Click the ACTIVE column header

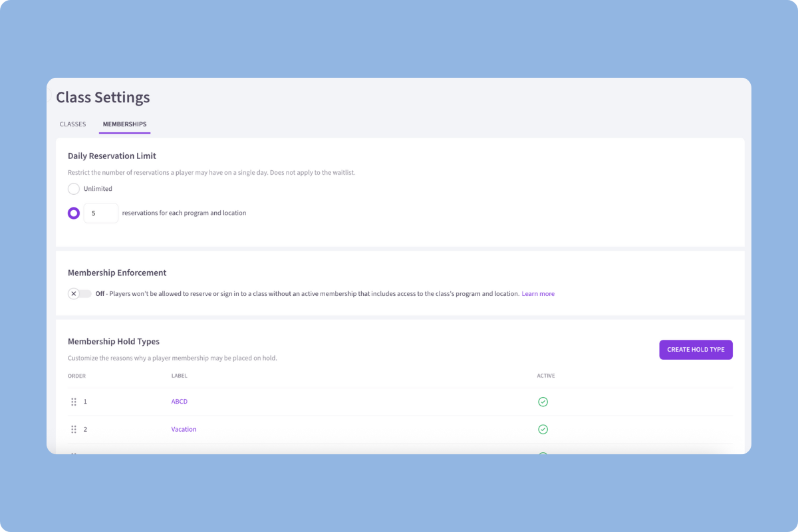tap(545, 375)
